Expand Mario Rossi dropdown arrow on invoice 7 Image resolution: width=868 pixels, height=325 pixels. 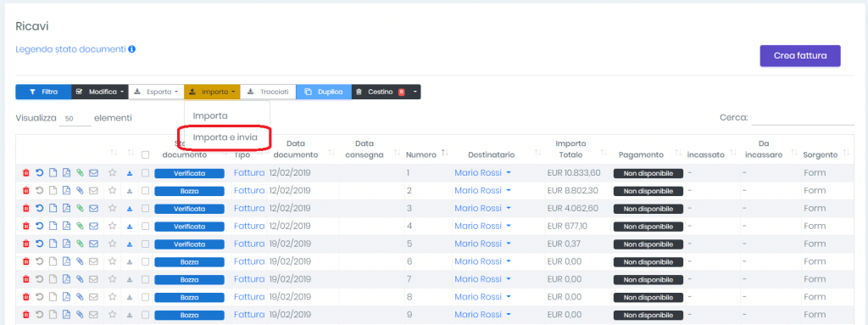(x=509, y=279)
